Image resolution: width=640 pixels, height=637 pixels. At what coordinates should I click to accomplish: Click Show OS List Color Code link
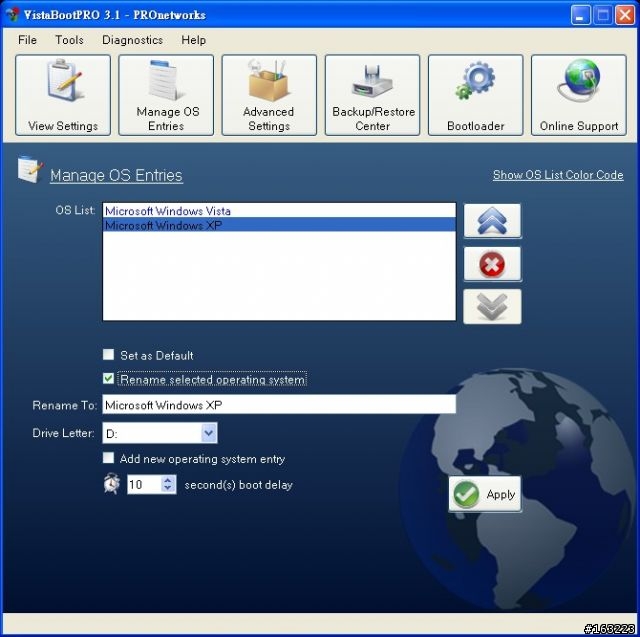pos(558,175)
